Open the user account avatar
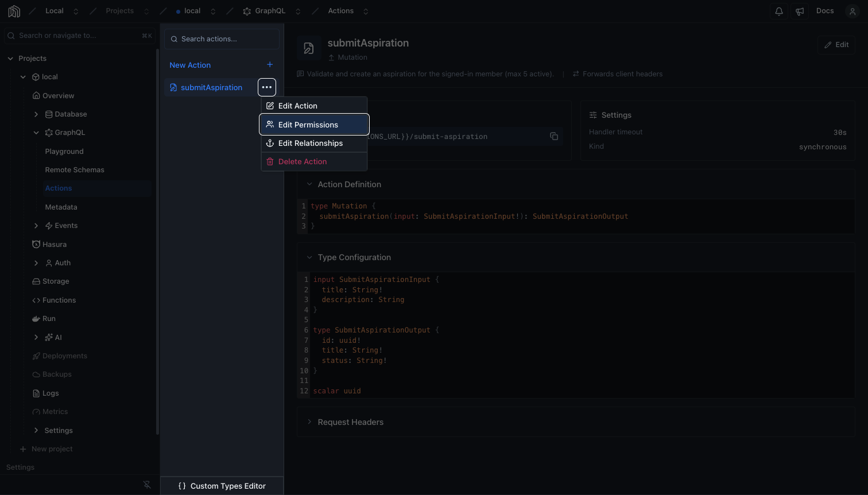The height and width of the screenshot is (495, 868). (852, 11)
